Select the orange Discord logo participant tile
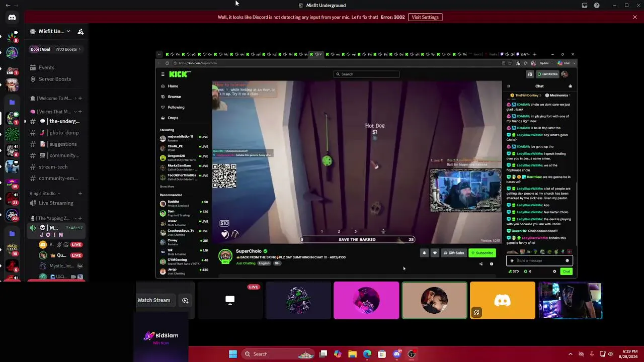Screen dimensions: 644x362 click(503, 301)
